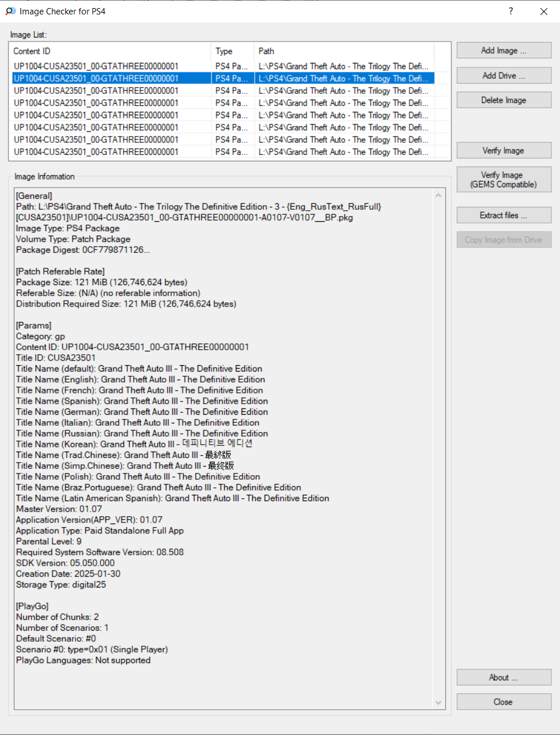Click the scroll up arrow in Image Information
This screenshot has width=560, height=735.
pyautogui.click(x=438, y=196)
